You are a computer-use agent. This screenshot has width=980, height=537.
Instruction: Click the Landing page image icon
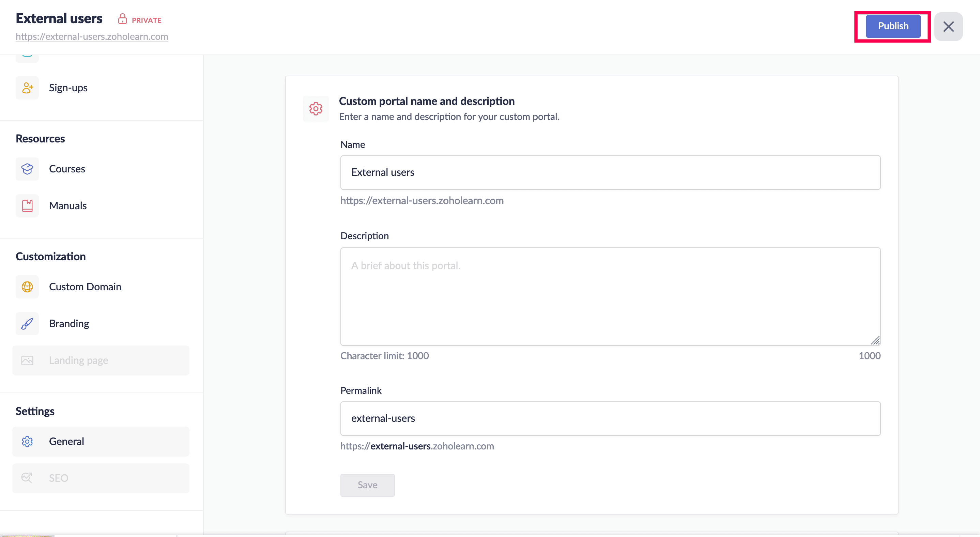pyautogui.click(x=27, y=360)
